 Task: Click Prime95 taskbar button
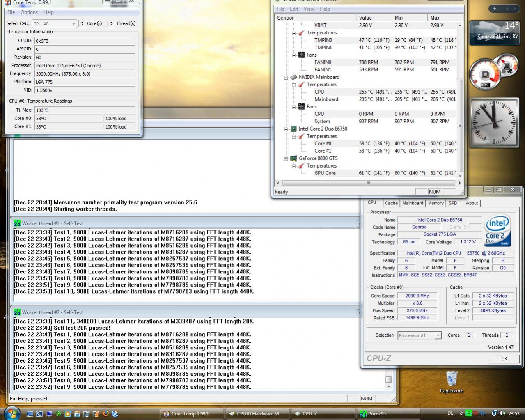coord(388,414)
